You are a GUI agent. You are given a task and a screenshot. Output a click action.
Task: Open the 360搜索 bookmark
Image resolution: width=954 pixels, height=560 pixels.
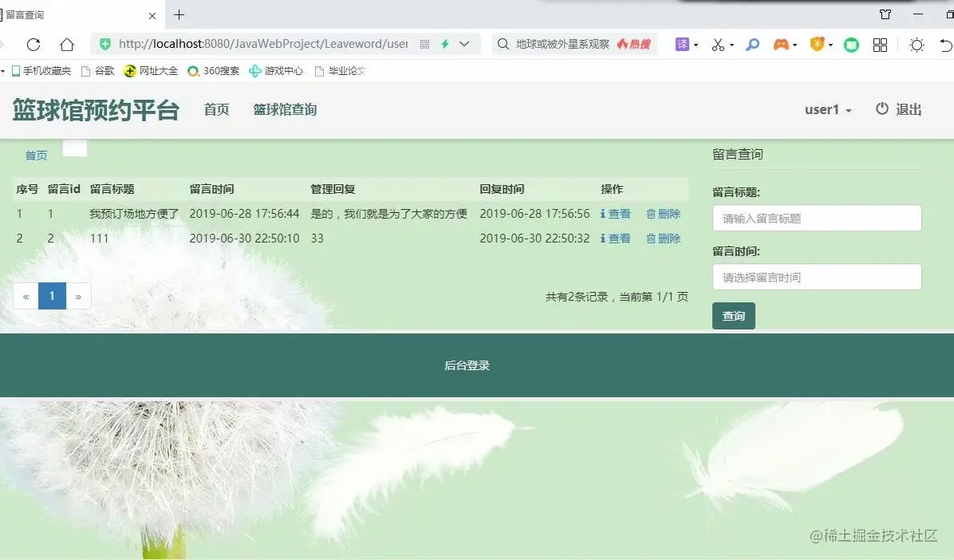click(214, 71)
